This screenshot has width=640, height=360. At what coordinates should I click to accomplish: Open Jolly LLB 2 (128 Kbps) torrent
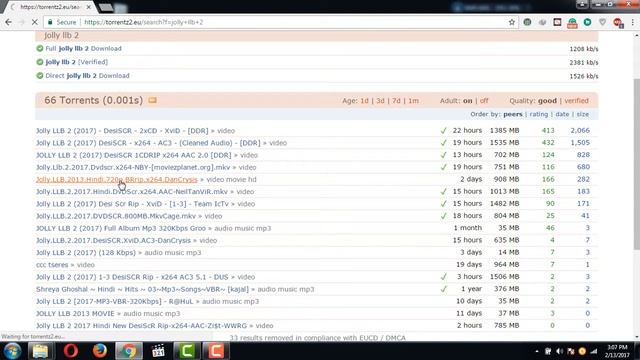tap(86, 253)
